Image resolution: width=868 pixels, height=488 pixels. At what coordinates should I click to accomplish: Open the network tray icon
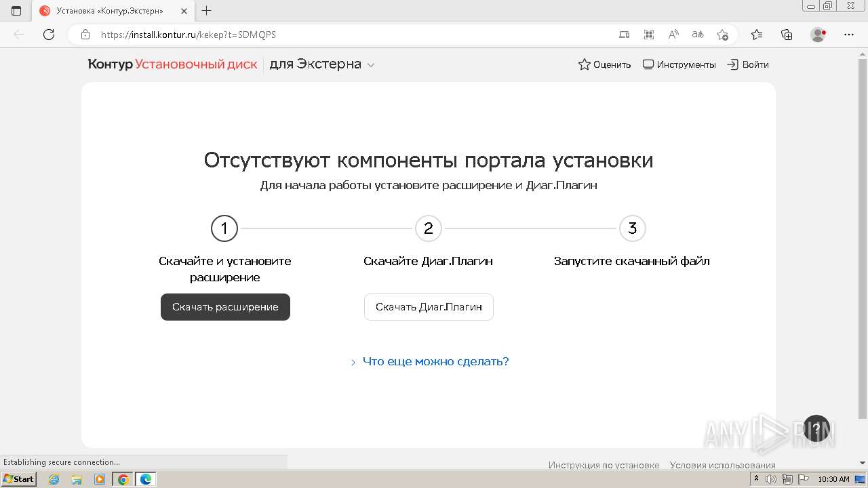(787, 479)
